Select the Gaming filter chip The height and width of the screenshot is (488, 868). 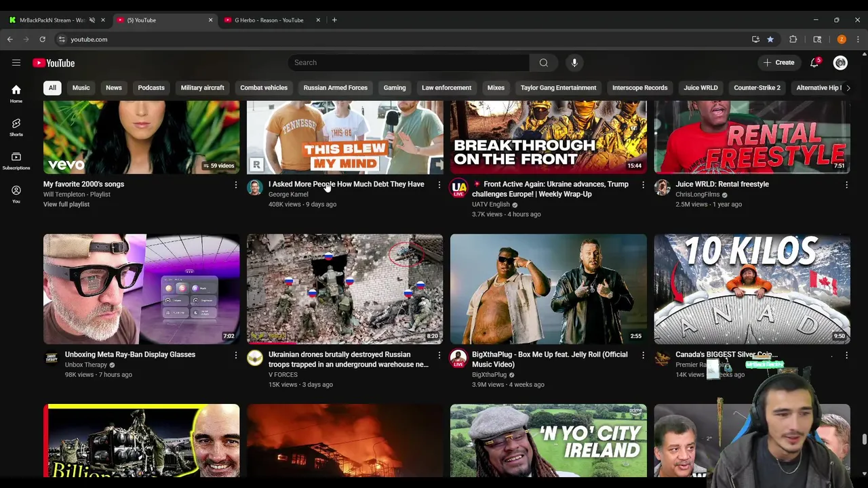[x=395, y=87]
